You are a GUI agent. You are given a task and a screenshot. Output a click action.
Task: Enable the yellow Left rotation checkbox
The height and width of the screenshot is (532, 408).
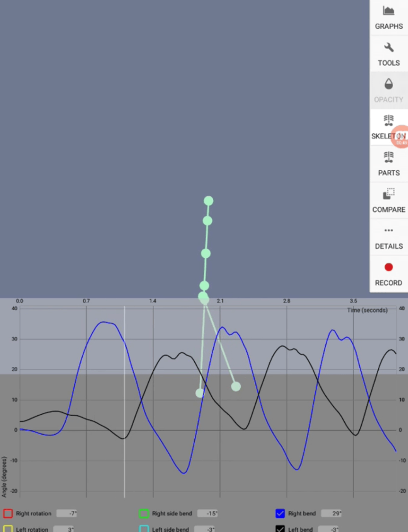(8, 529)
